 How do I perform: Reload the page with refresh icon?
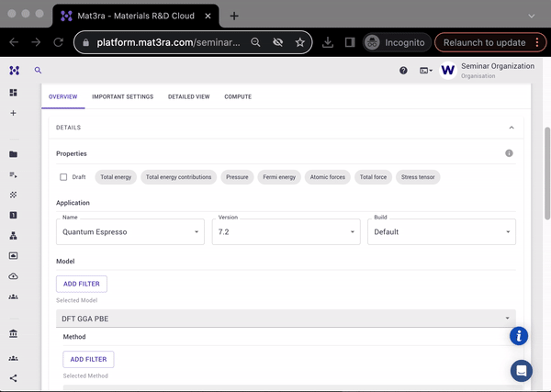pos(59,42)
